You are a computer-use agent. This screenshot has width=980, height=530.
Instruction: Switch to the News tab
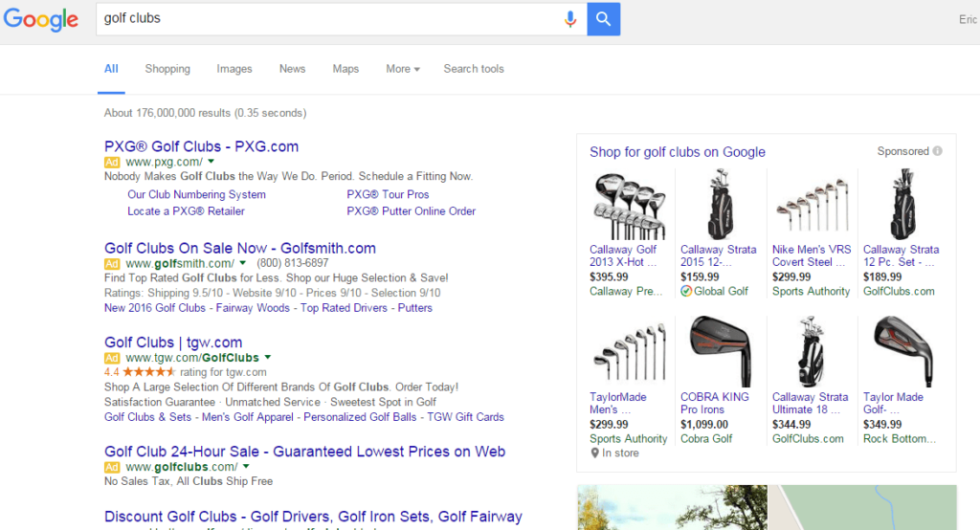(293, 69)
